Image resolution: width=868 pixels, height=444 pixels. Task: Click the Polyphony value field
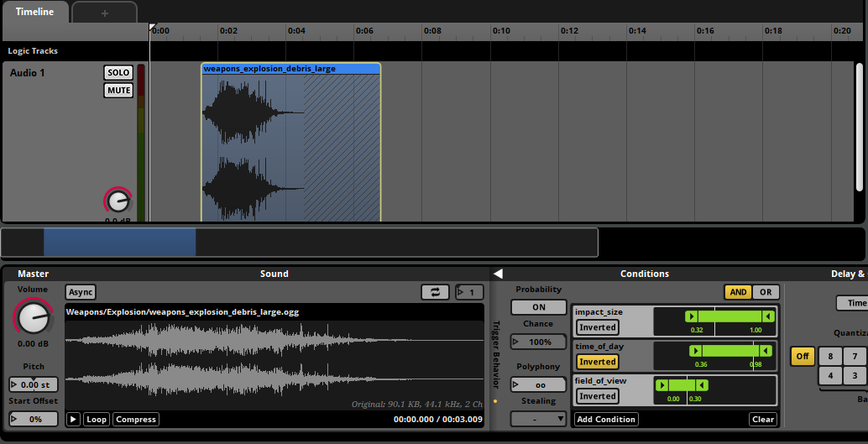point(538,384)
